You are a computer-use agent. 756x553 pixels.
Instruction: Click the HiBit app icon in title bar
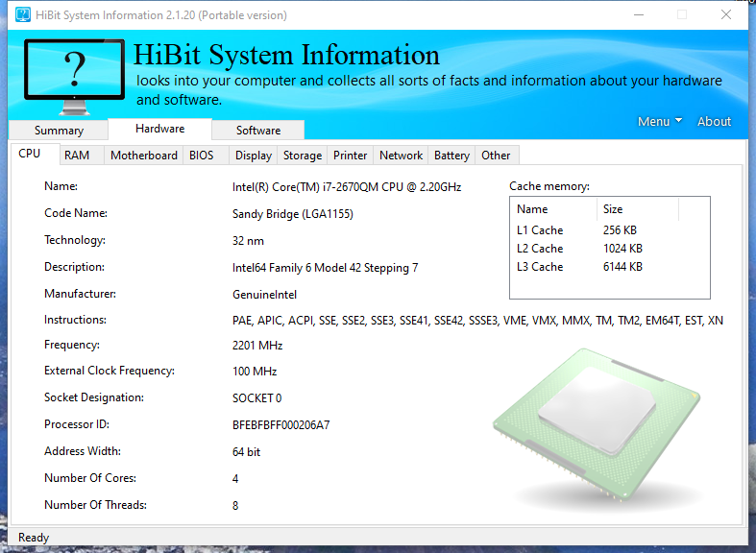23,15
